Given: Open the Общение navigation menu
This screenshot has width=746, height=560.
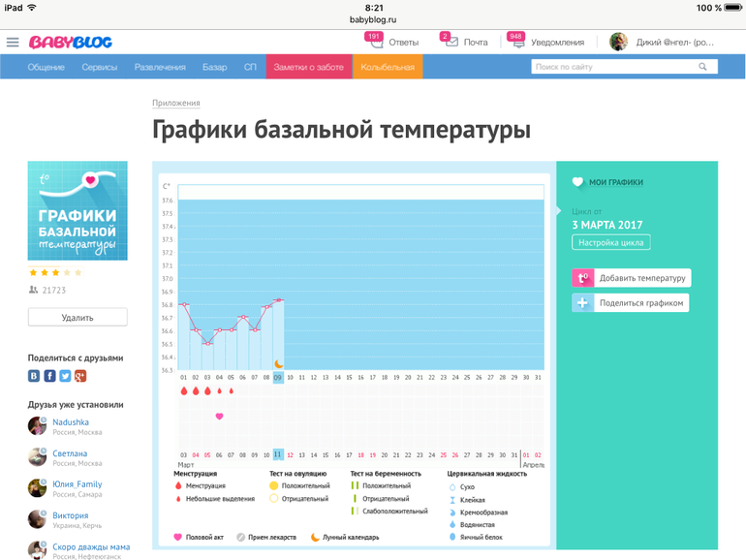Looking at the screenshot, I should click(46, 67).
